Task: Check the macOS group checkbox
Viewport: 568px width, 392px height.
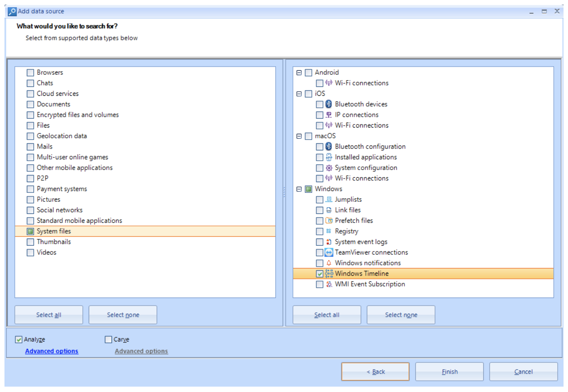Action: pyautogui.click(x=309, y=136)
